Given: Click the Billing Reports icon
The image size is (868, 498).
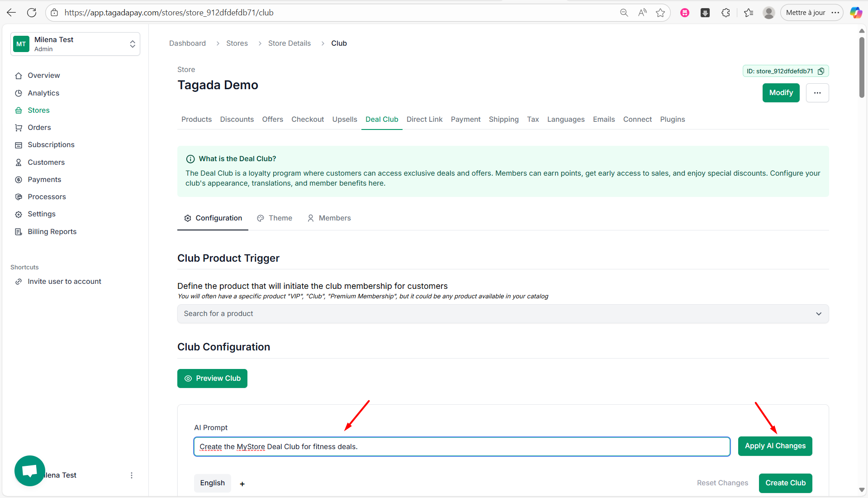Looking at the screenshot, I should tap(19, 232).
